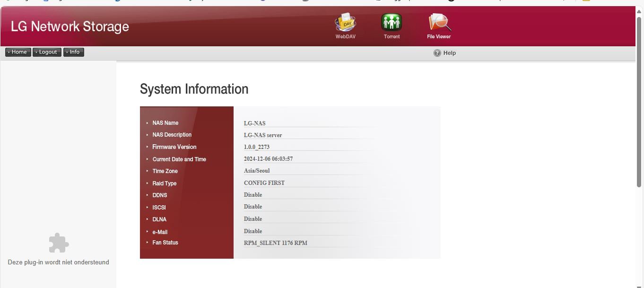Image resolution: width=644 pixels, height=288 pixels.
Task: Click the RPM_SILENT 1176 RPM value
Action: click(276, 243)
